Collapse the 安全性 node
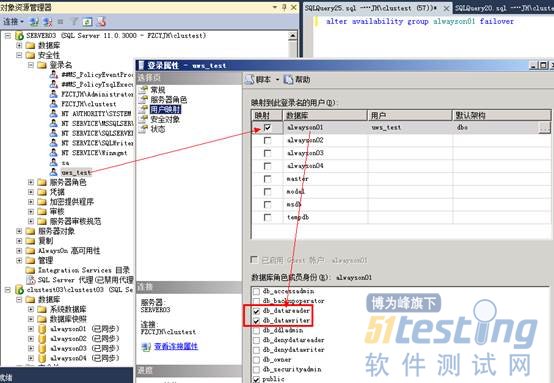 (x=19, y=55)
